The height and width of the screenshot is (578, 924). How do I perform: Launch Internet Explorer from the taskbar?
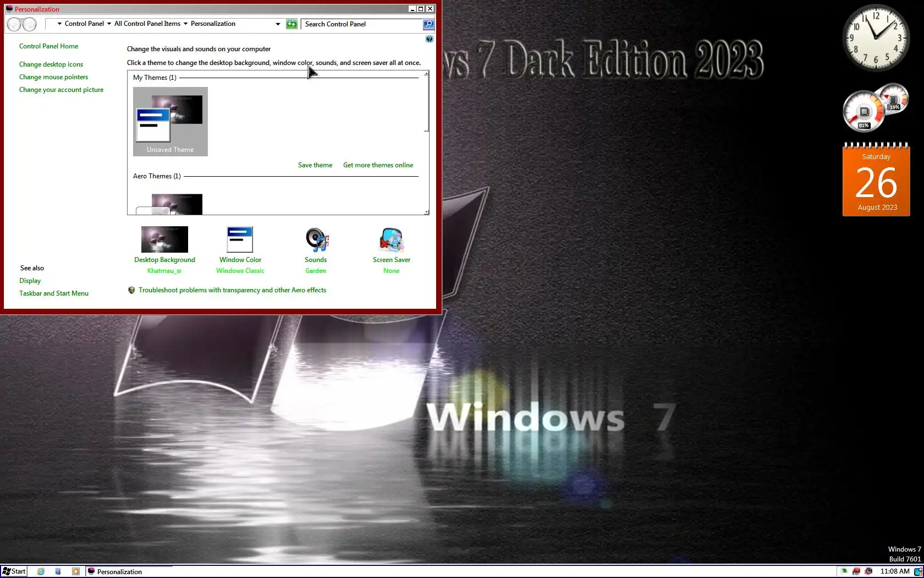point(41,571)
